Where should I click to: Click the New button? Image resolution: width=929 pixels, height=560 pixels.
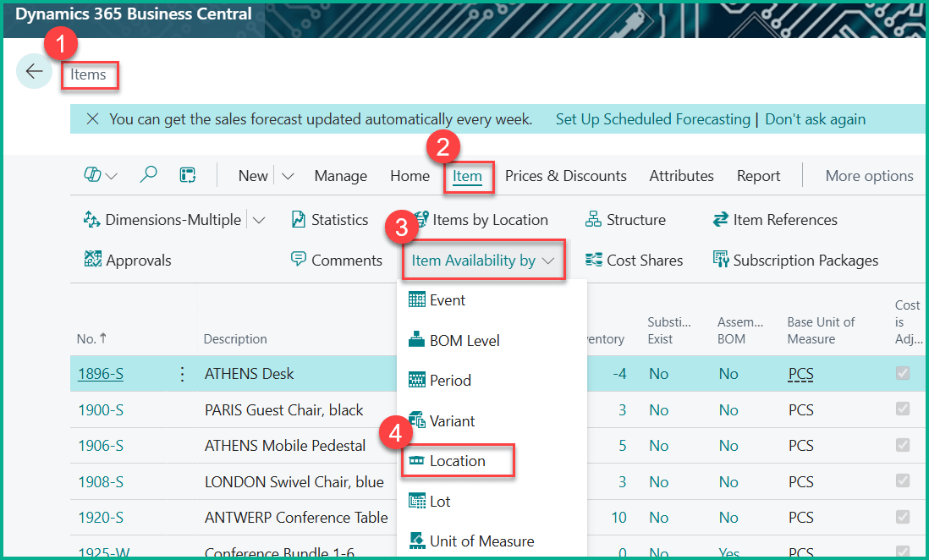coord(253,176)
